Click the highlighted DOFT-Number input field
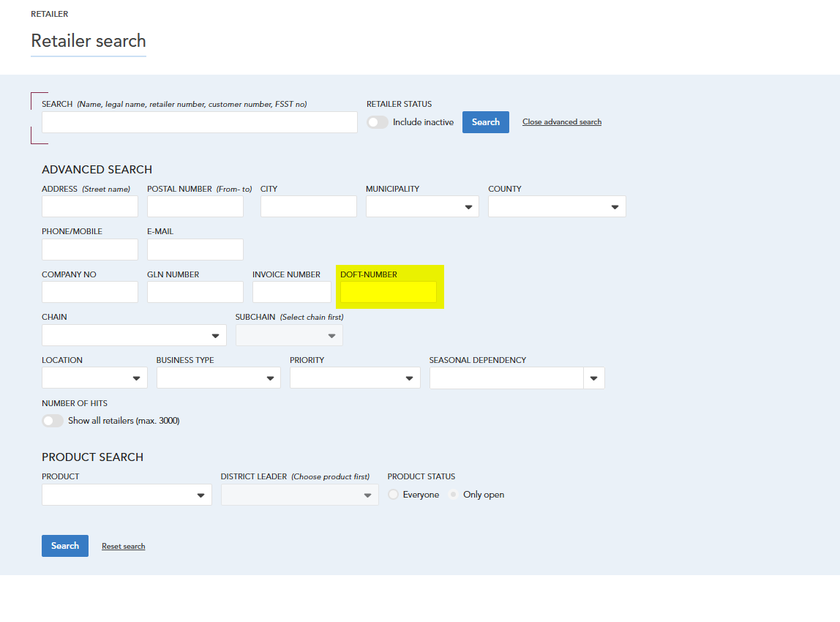The height and width of the screenshot is (622, 840). [389, 292]
